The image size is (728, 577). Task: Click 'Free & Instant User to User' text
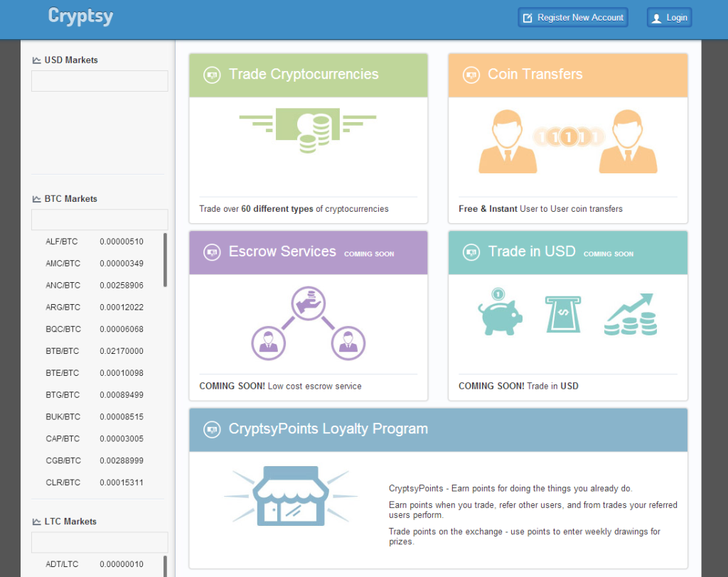pos(513,209)
